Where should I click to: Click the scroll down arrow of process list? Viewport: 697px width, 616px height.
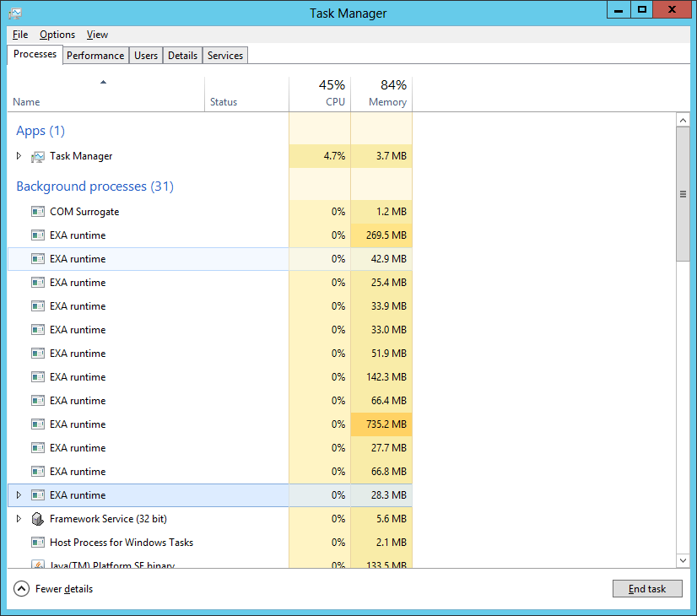tap(683, 560)
